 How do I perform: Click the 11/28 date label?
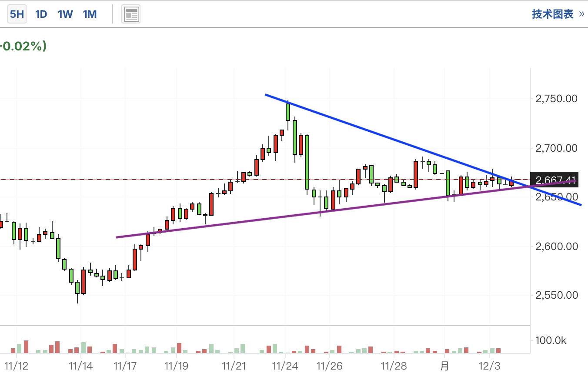(x=394, y=366)
